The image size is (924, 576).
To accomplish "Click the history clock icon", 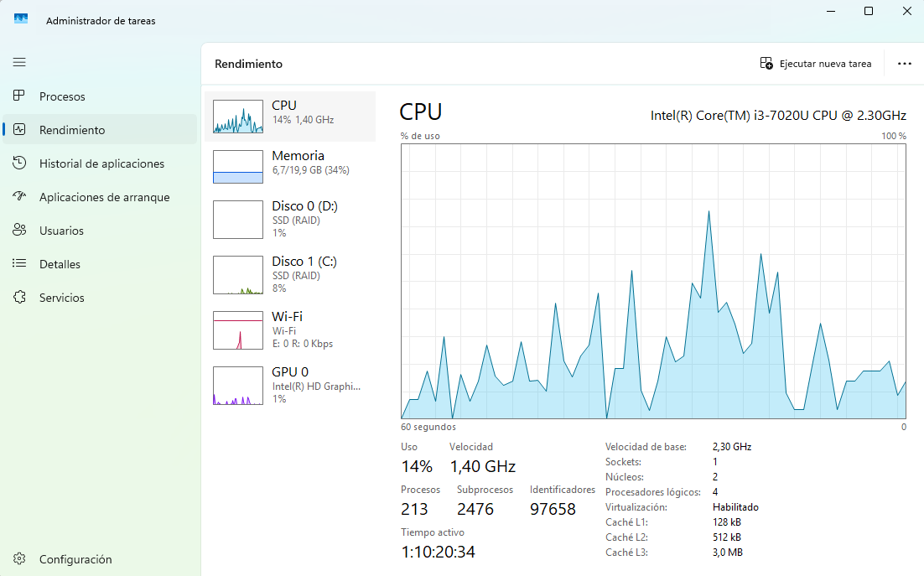I will (x=19, y=163).
